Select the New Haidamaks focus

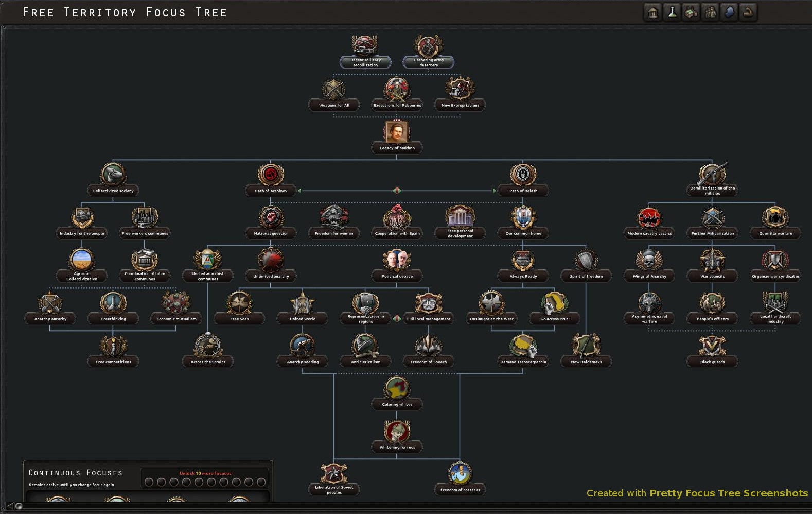586,351
